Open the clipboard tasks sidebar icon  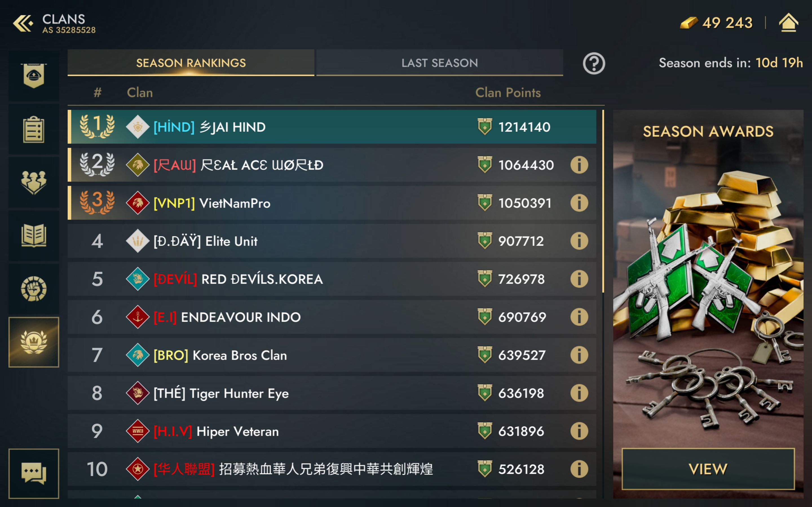click(34, 129)
